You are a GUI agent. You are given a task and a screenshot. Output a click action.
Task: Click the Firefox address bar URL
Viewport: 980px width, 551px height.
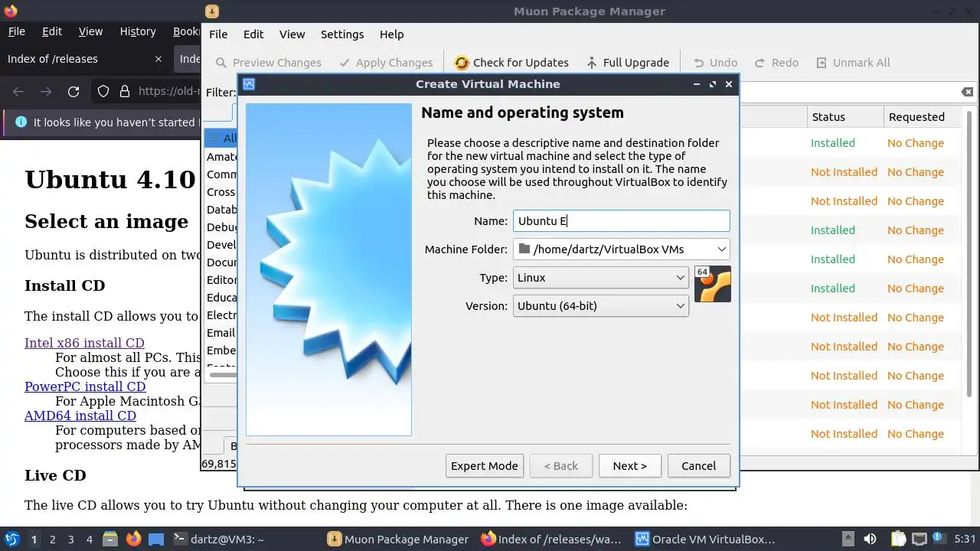[x=167, y=92]
